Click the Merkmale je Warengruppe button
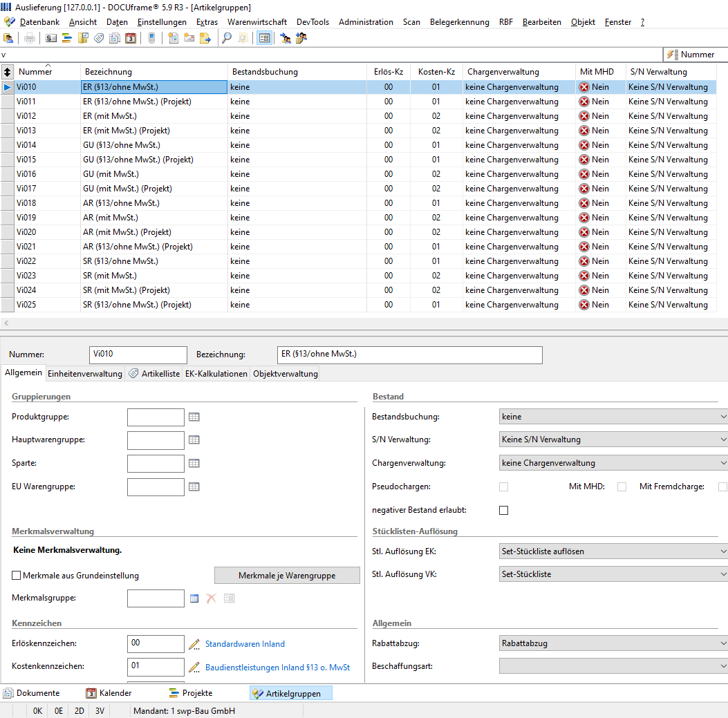The height and width of the screenshot is (718, 728). (287, 575)
